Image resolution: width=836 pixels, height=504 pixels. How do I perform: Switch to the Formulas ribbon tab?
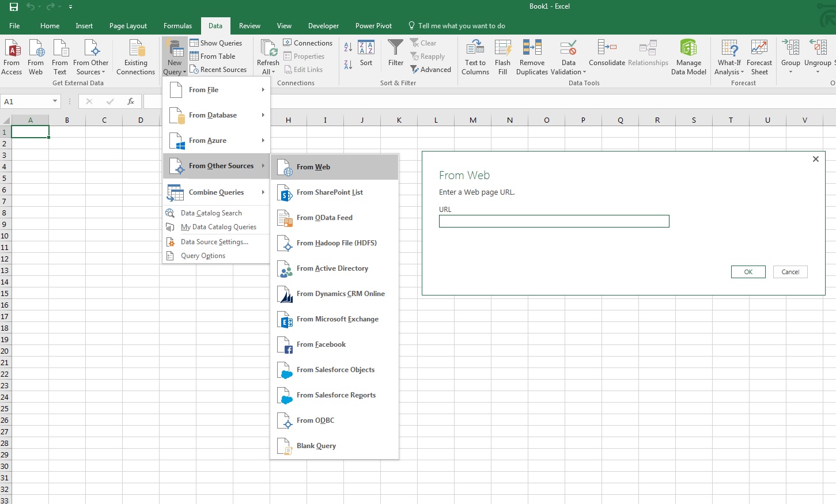[177, 26]
